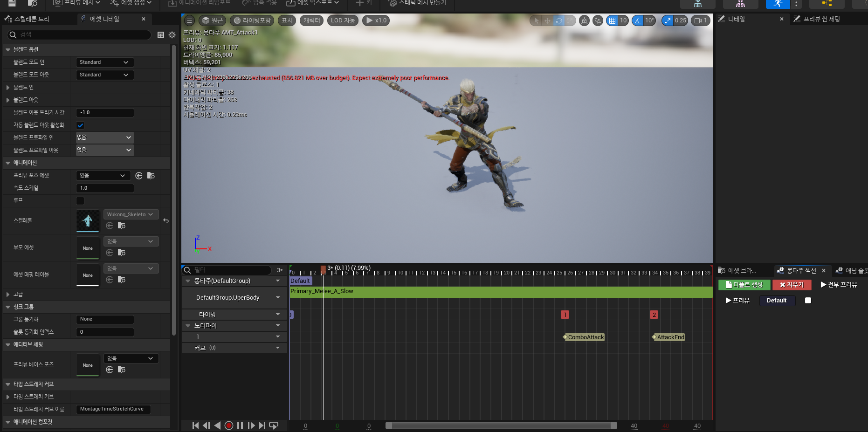
Task: Jump to start of montage playback
Action: pyautogui.click(x=195, y=425)
